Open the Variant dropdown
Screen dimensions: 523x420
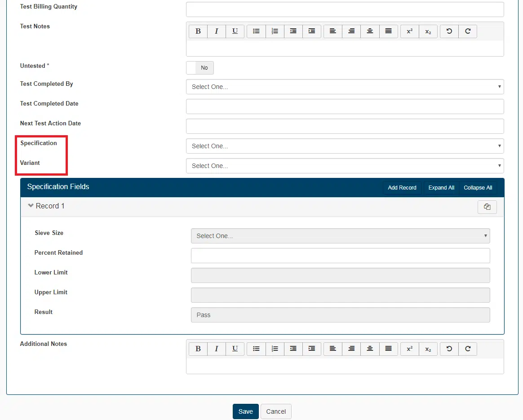point(345,166)
